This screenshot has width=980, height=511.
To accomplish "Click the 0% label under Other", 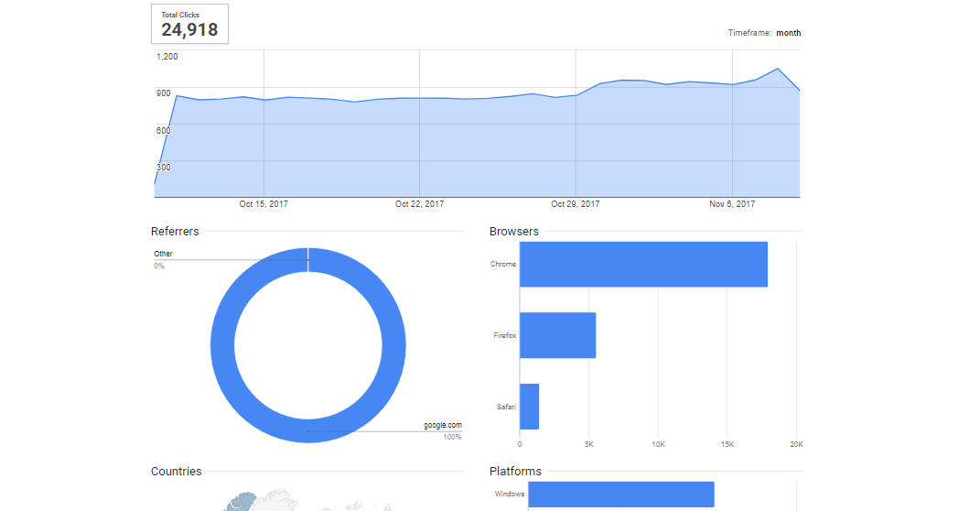I will [x=159, y=266].
